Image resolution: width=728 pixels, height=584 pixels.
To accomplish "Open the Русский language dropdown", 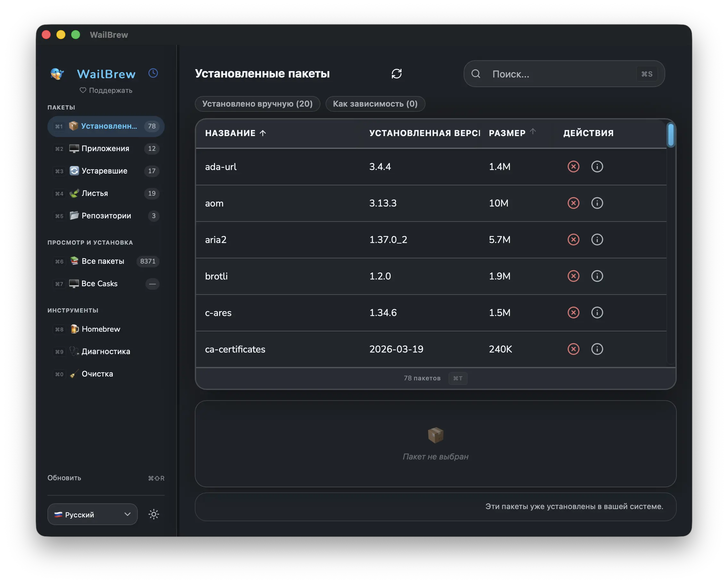I will click(93, 514).
